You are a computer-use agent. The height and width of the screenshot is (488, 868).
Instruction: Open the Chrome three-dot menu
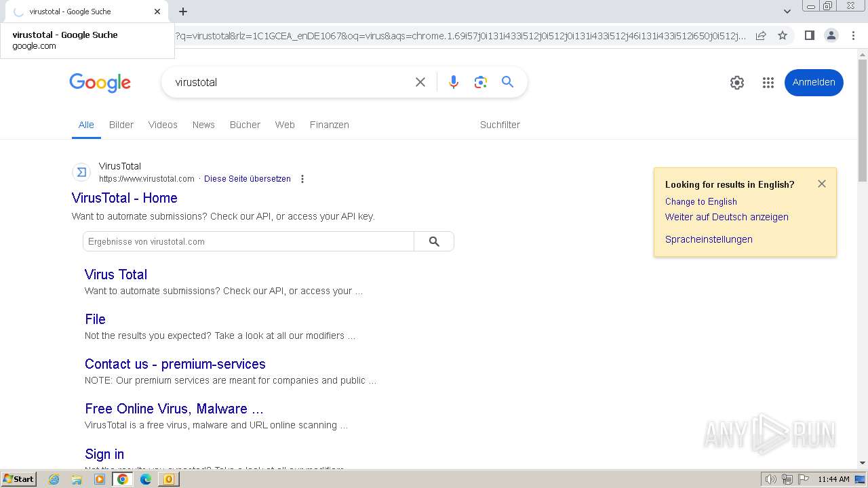coord(852,35)
